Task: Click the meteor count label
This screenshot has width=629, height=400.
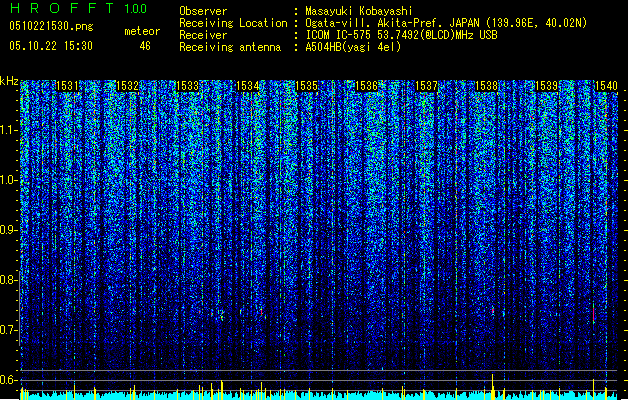Action: [142, 31]
